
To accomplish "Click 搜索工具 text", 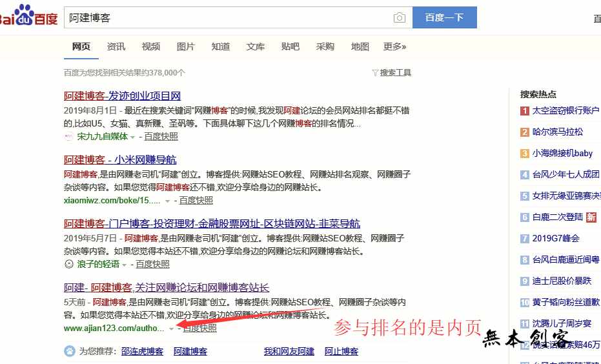I will (396, 73).
